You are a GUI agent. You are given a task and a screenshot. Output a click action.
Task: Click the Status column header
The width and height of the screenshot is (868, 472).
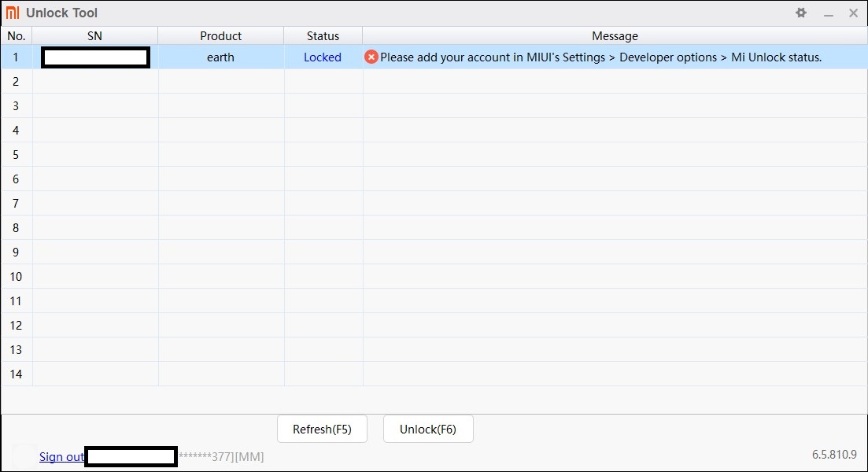tap(323, 36)
